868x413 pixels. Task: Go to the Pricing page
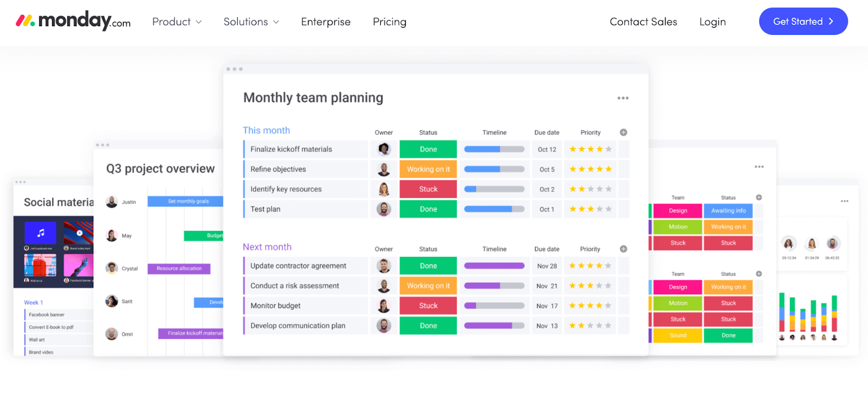[x=390, y=22]
